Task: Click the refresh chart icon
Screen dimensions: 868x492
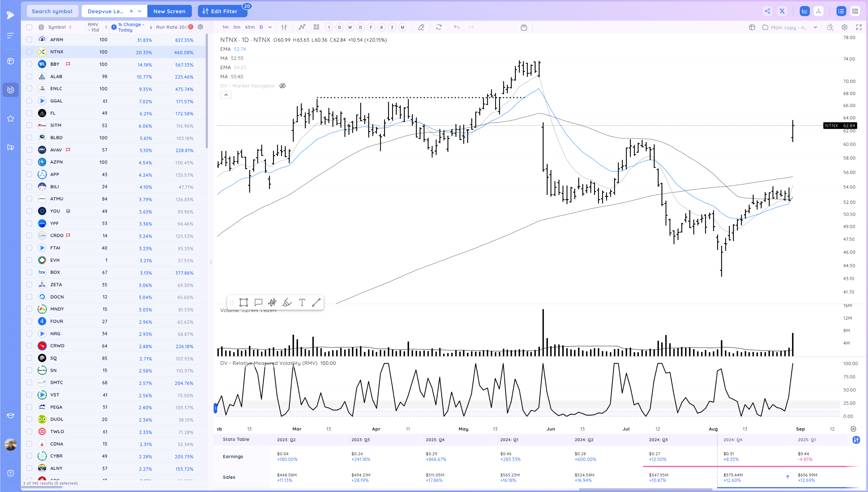Action: coord(439,27)
